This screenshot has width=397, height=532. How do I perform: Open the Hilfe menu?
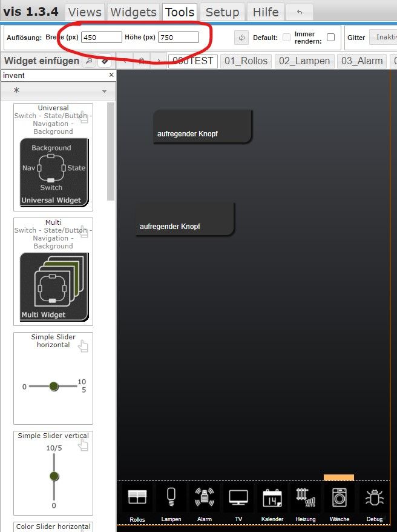[x=266, y=12]
